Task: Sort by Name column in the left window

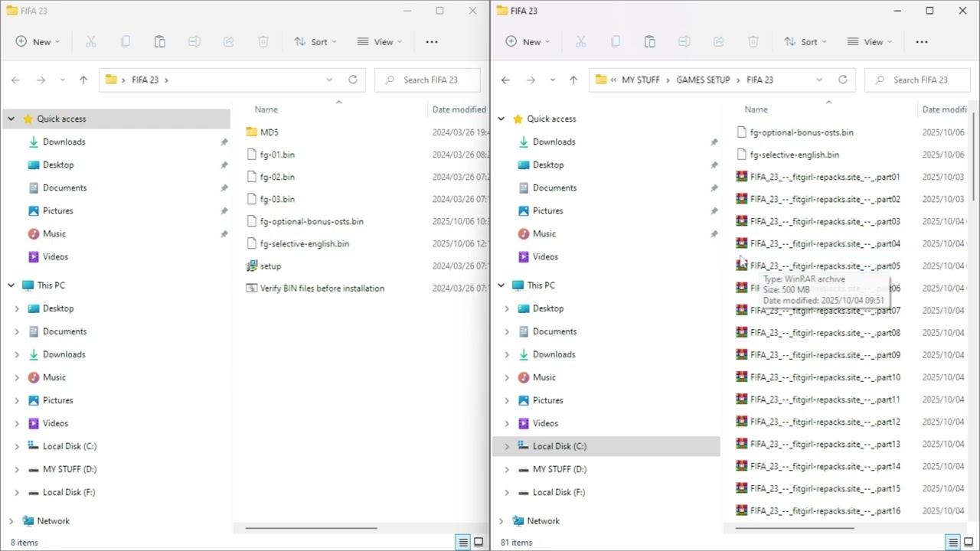Action: (266, 109)
